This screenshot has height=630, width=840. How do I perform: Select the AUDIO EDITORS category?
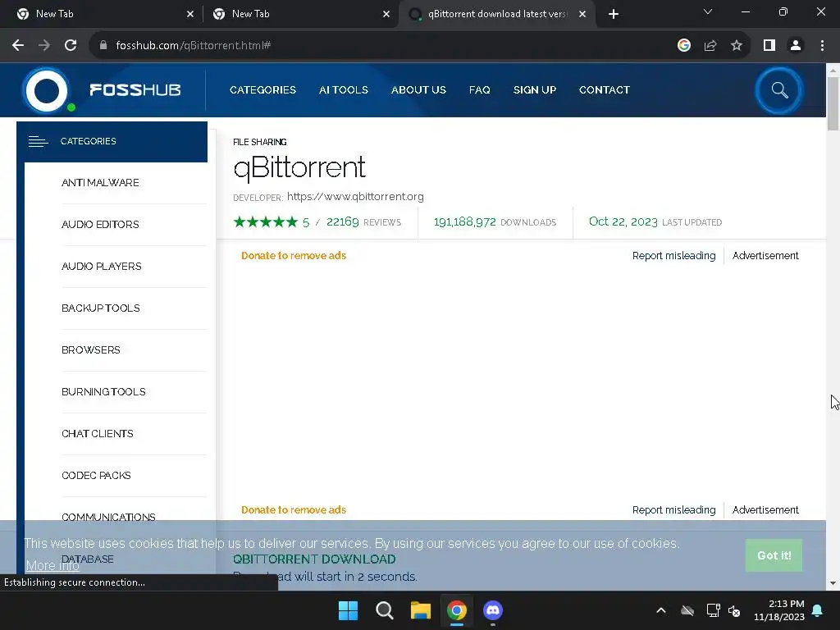point(100,225)
